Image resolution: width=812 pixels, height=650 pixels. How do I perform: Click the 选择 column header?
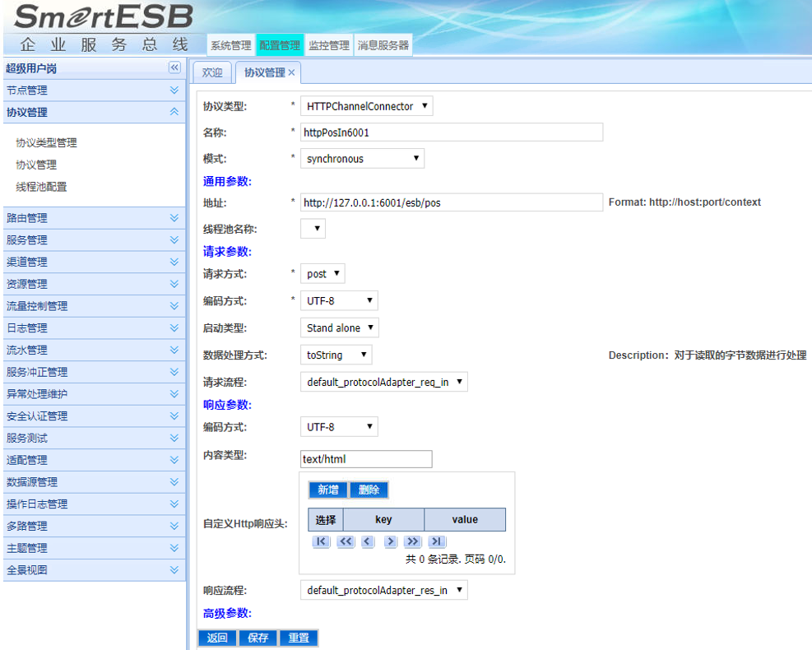pos(325,520)
